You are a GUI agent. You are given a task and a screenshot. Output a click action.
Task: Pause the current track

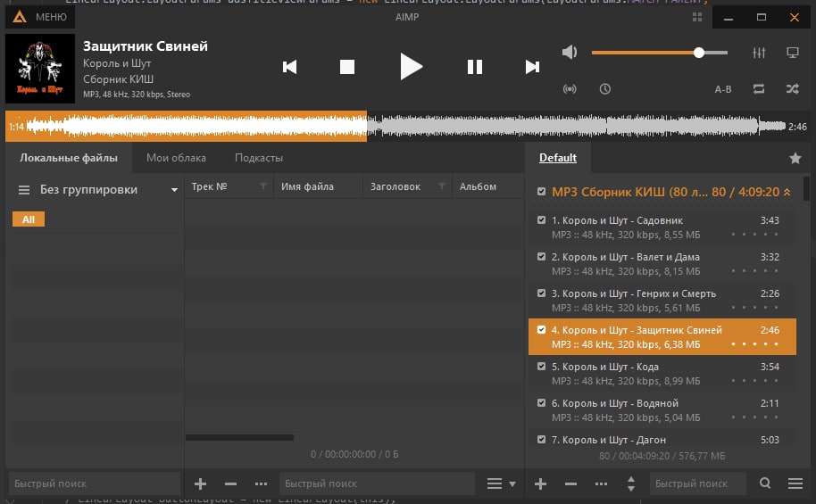point(475,67)
